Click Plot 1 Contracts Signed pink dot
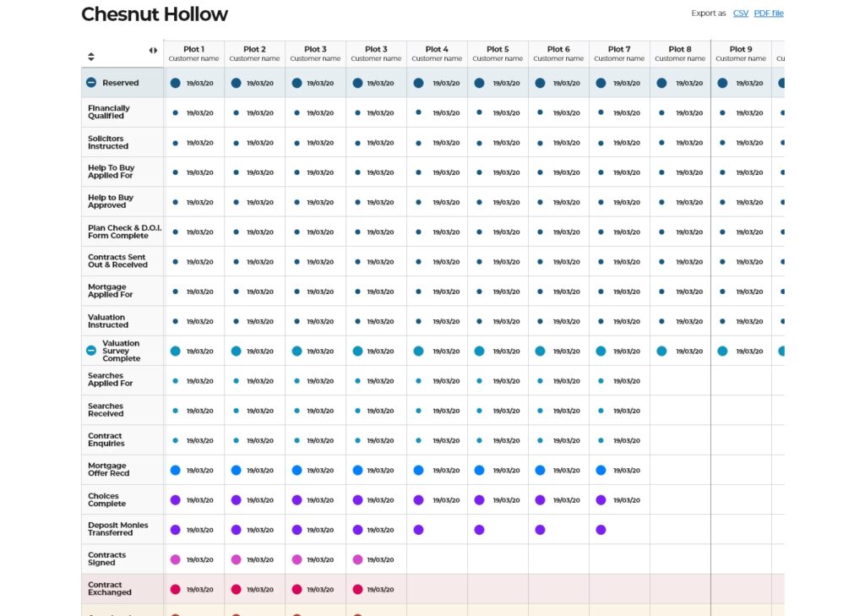This screenshot has width=865, height=616. tap(175, 559)
